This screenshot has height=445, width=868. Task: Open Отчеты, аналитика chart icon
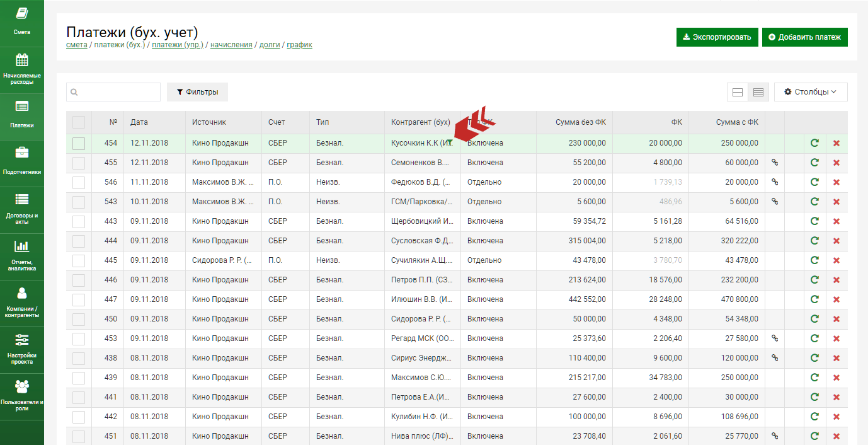pos(21,247)
